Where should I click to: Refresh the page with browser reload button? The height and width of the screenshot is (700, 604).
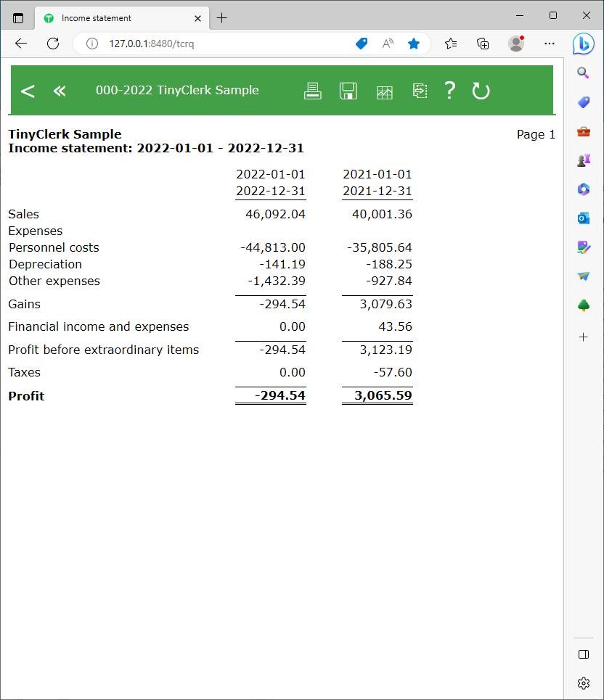pos(53,44)
